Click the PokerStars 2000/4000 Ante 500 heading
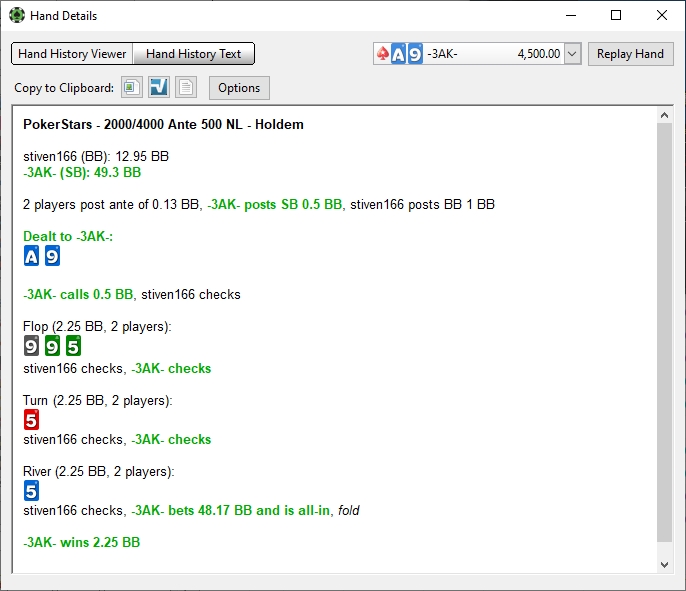The image size is (686, 591). [163, 124]
